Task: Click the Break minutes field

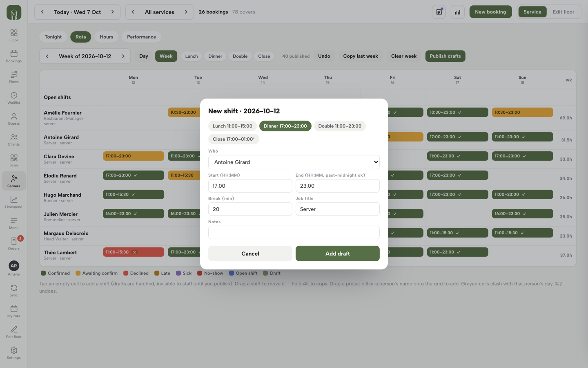Action: tap(250, 209)
